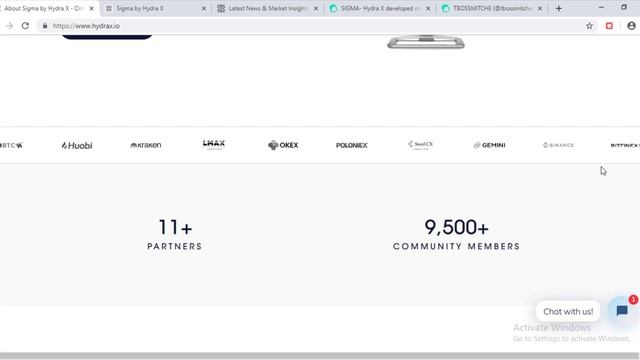The width and height of the screenshot is (640, 360).
Task: Click the Bitfinex partner logo
Action: point(625,145)
